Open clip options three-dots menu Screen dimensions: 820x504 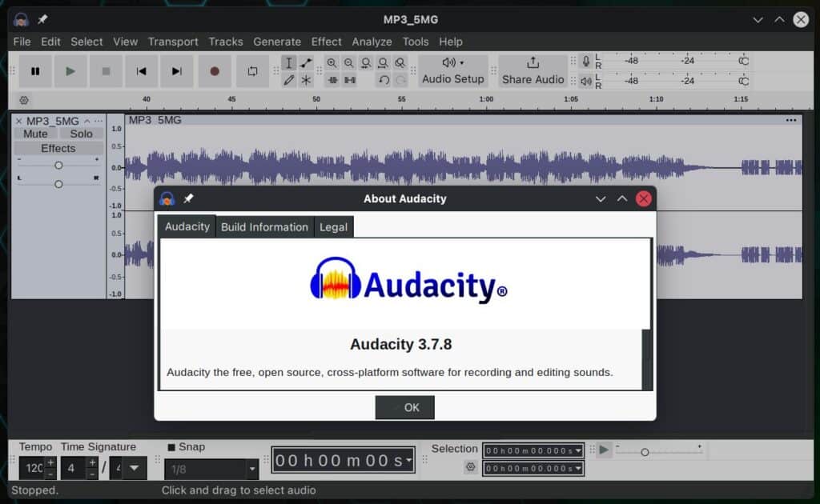coord(790,120)
